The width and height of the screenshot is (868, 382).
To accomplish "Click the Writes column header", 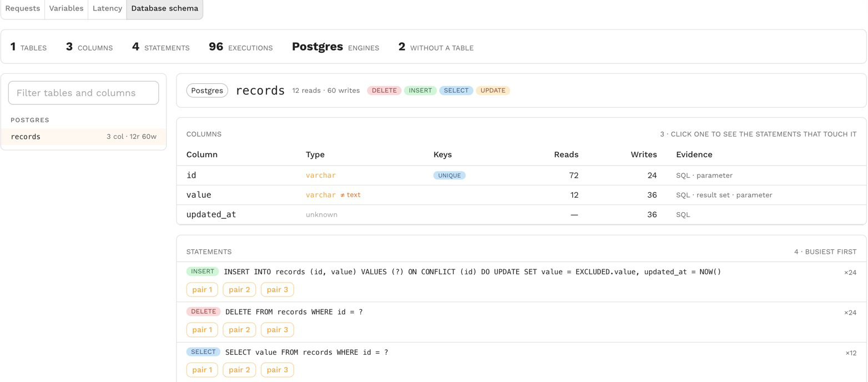I will point(643,154).
